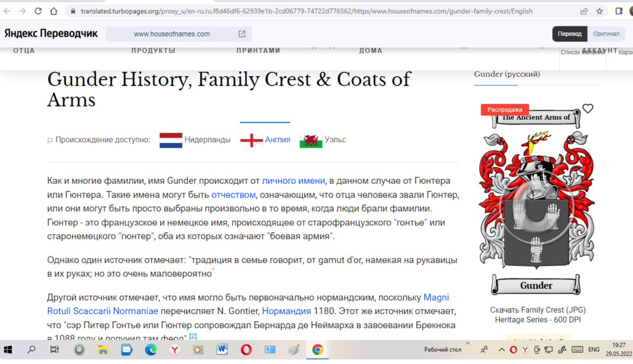Expand Рабочий стол toolbar chevron
Image resolution: width=633 pixels, height=364 pixels.
click(468, 343)
